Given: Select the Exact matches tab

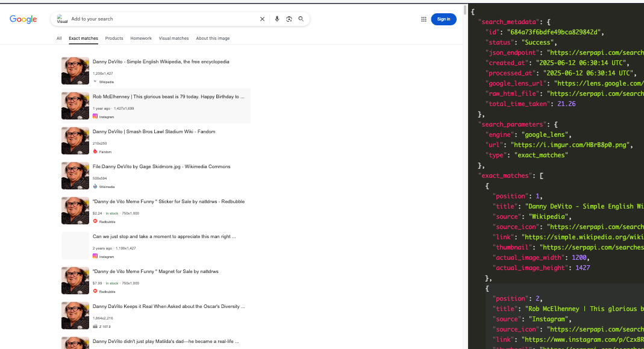Looking at the screenshot, I should pyautogui.click(x=83, y=38).
